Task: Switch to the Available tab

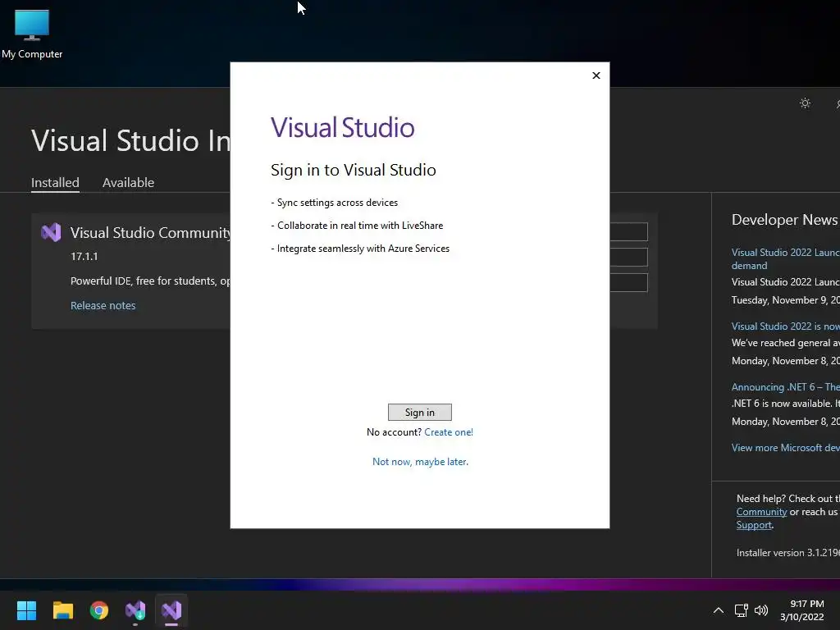Action: (128, 183)
